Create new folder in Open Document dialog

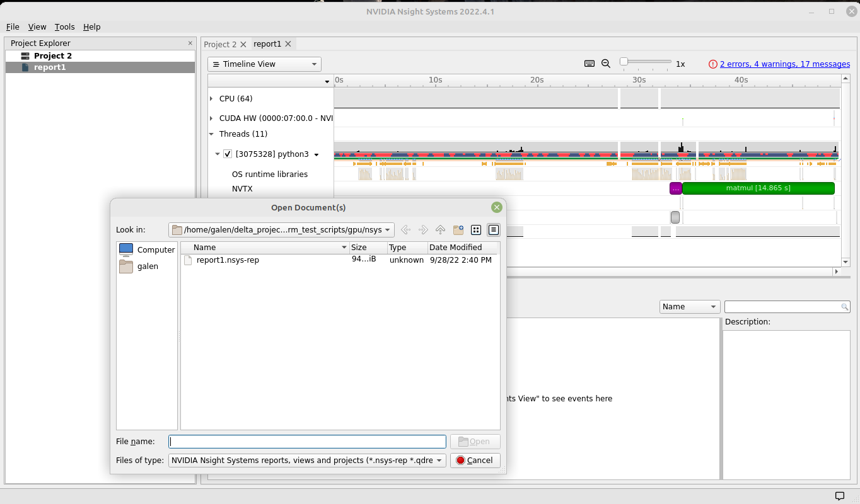(458, 230)
